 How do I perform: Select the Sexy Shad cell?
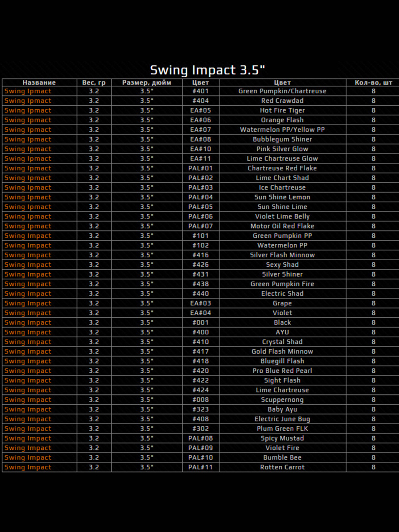click(282, 265)
